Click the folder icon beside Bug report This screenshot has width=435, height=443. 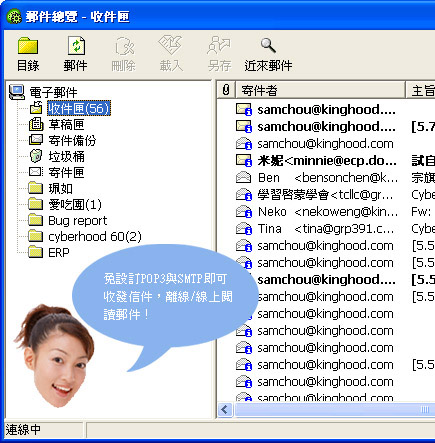[36, 220]
